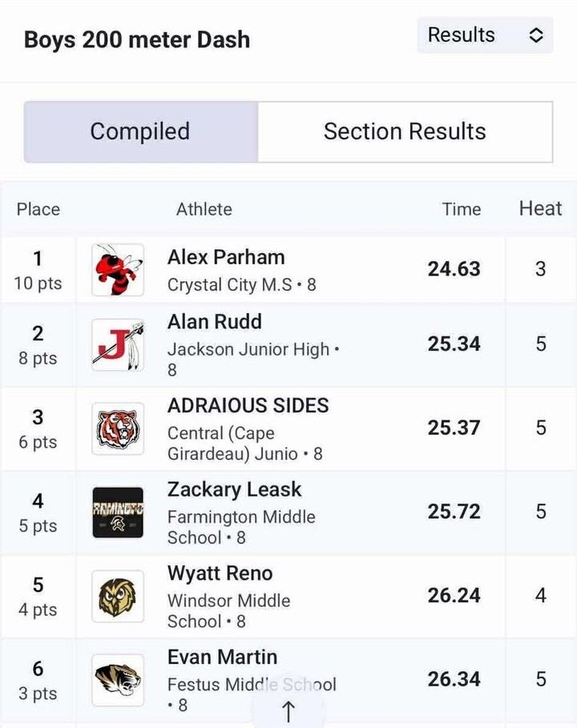This screenshot has height=728, width=577.
Task: Click the Festus tiger mascot logo
Action: point(118,680)
